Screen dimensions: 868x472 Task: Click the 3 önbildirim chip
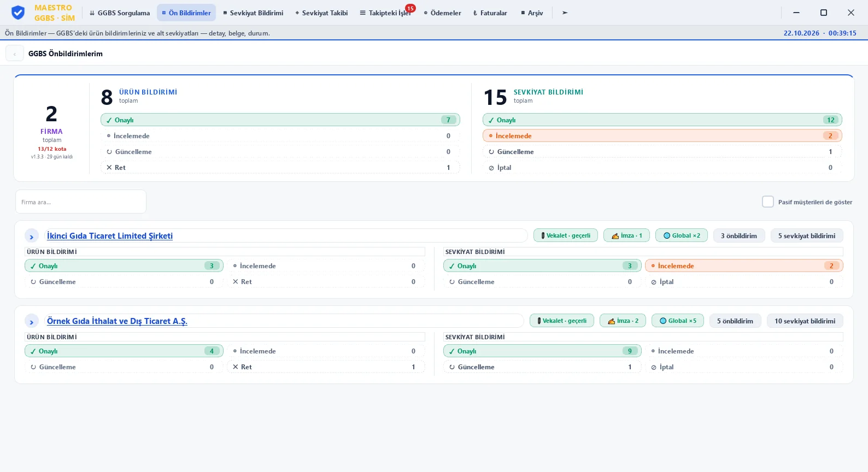pyautogui.click(x=739, y=235)
